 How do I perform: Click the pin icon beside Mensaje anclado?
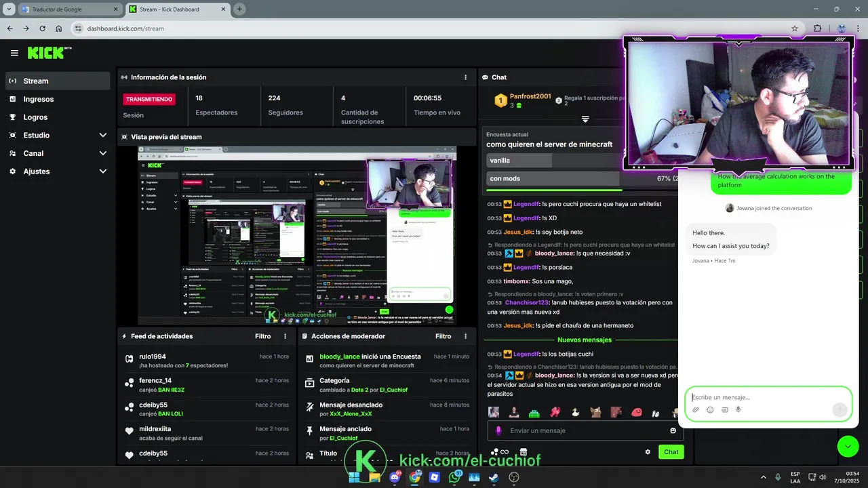(309, 431)
